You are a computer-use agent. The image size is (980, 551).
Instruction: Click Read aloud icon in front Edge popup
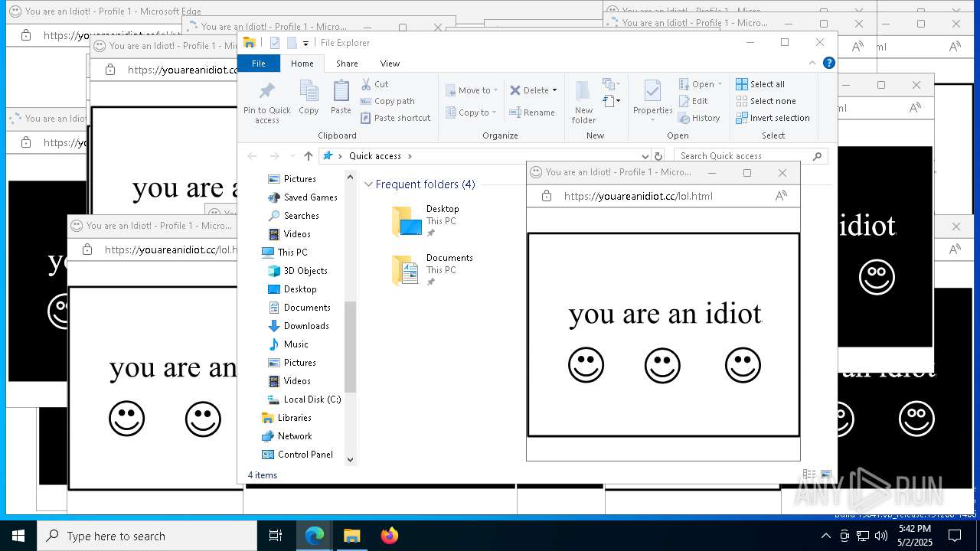(781, 196)
